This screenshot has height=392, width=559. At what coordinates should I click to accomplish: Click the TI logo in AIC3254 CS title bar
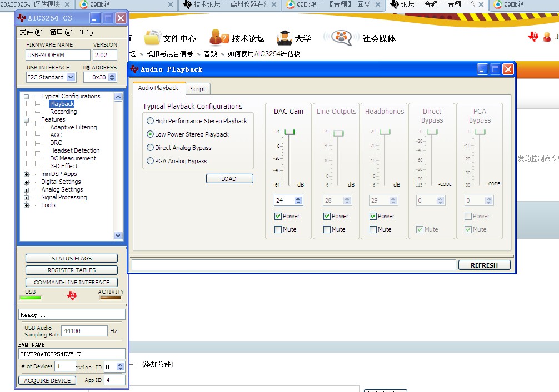[x=21, y=18]
